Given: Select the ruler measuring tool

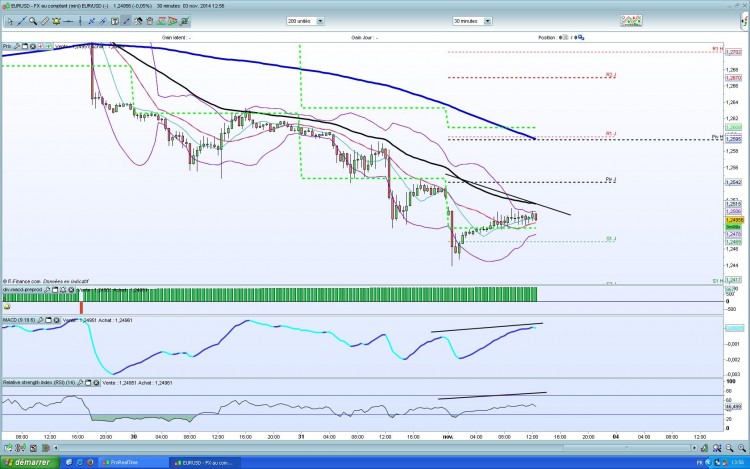Looking at the screenshot, I should 44,21.
